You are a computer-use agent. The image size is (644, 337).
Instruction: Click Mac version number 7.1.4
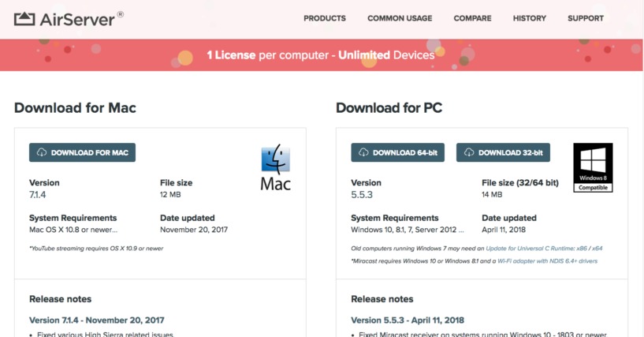coord(37,195)
